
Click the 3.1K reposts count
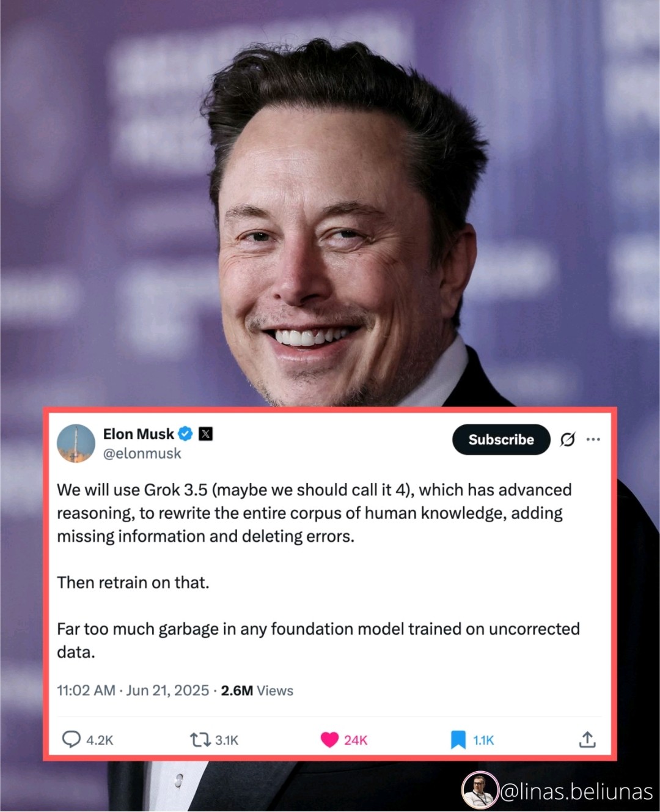coord(227,740)
